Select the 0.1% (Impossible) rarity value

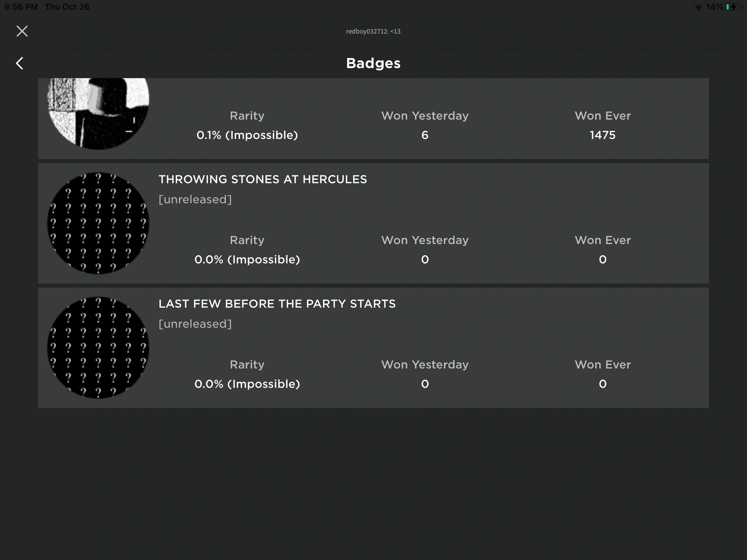[247, 135]
